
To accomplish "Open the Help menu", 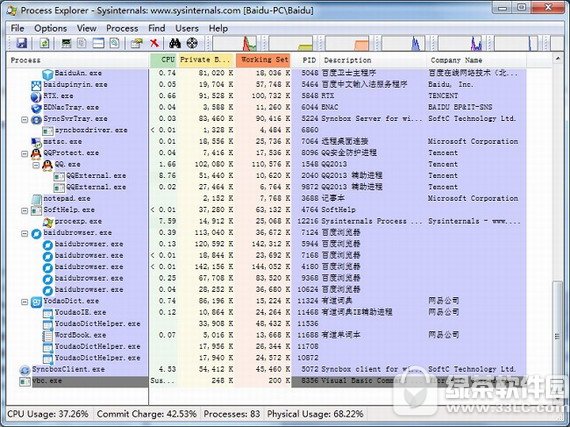I will 218,28.
